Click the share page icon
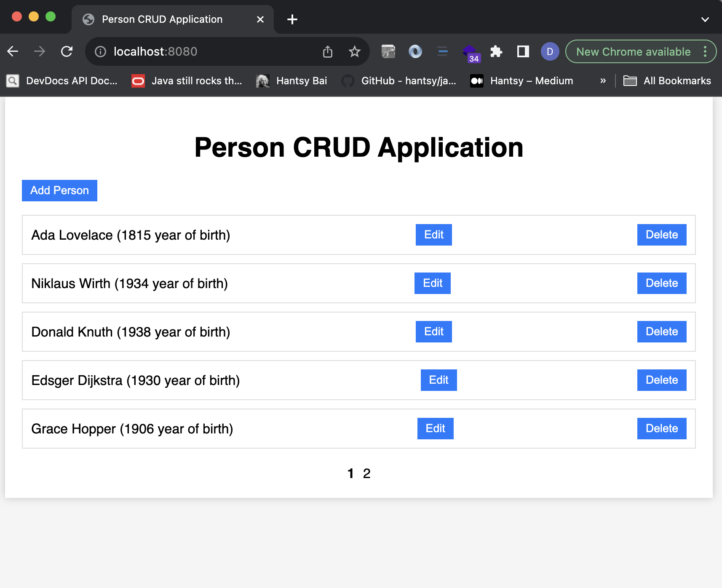This screenshot has height=588, width=722. (328, 51)
